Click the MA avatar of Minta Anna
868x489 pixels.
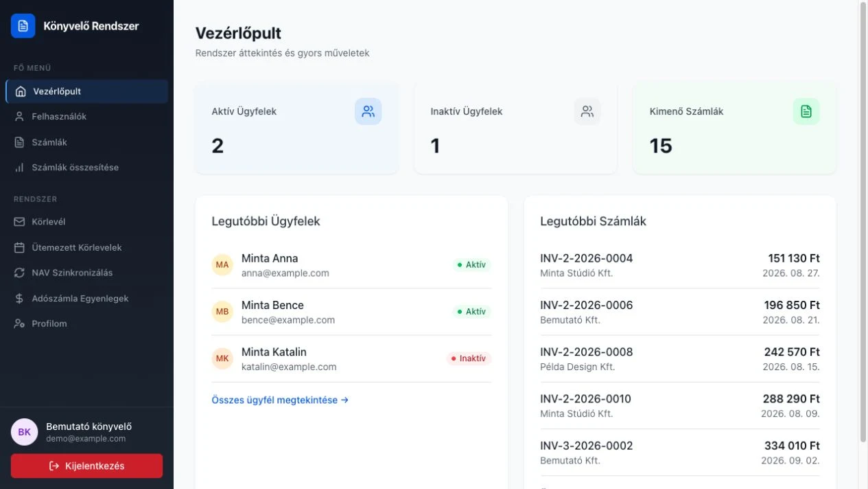[x=222, y=264]
